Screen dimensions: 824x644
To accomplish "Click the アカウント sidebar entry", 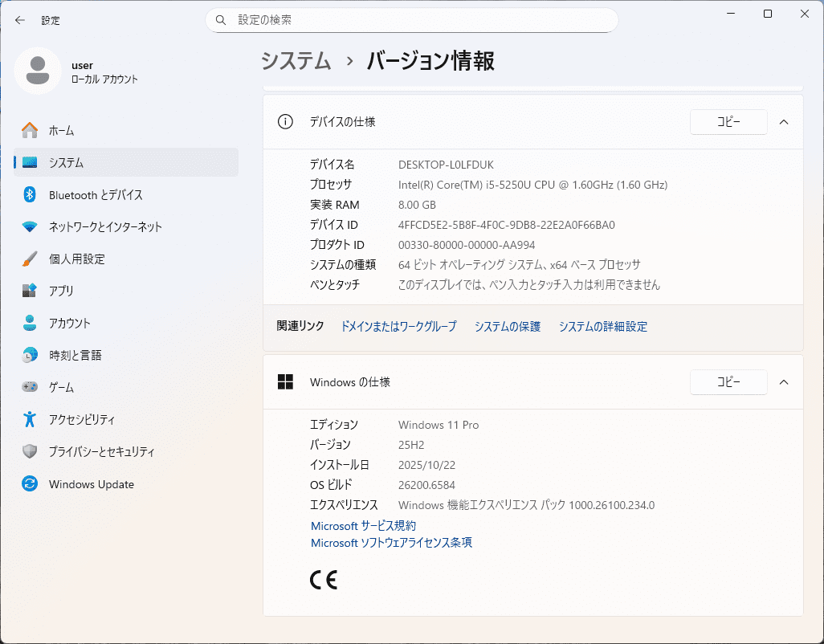I will [126, 323].
